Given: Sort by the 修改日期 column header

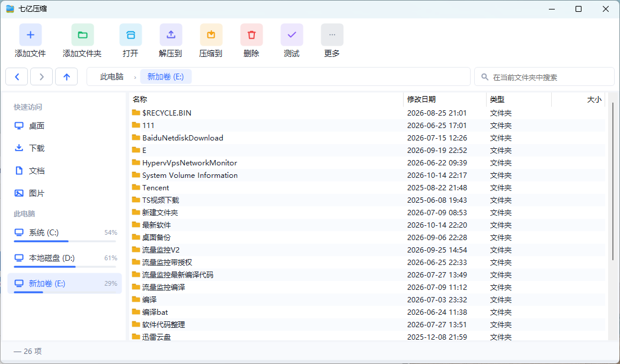Looking at the screenshot, I should click(445, 100).
